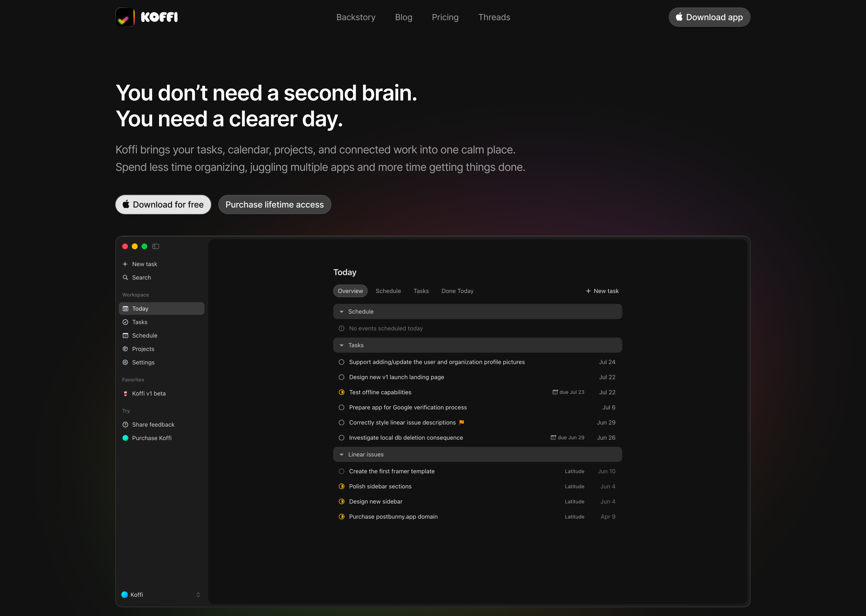Click the due Jul 23 label
This screenshot has width=866, height=616.
click(x=572, y=392)
